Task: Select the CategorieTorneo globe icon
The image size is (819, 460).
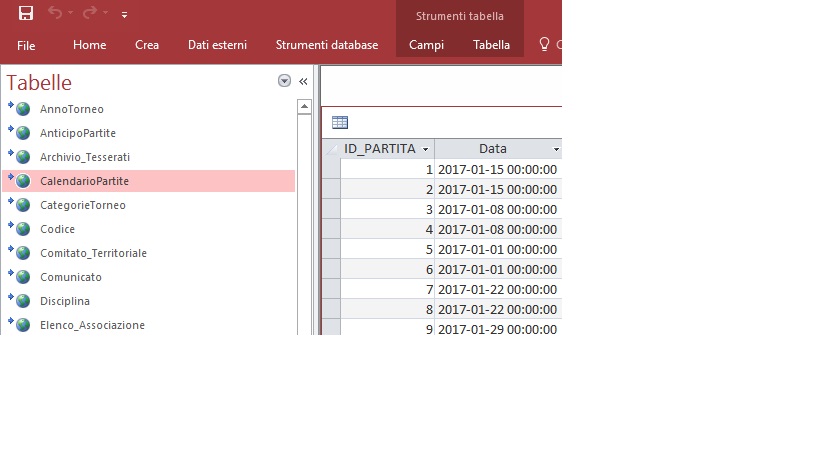Action: (x=20, y=204)
